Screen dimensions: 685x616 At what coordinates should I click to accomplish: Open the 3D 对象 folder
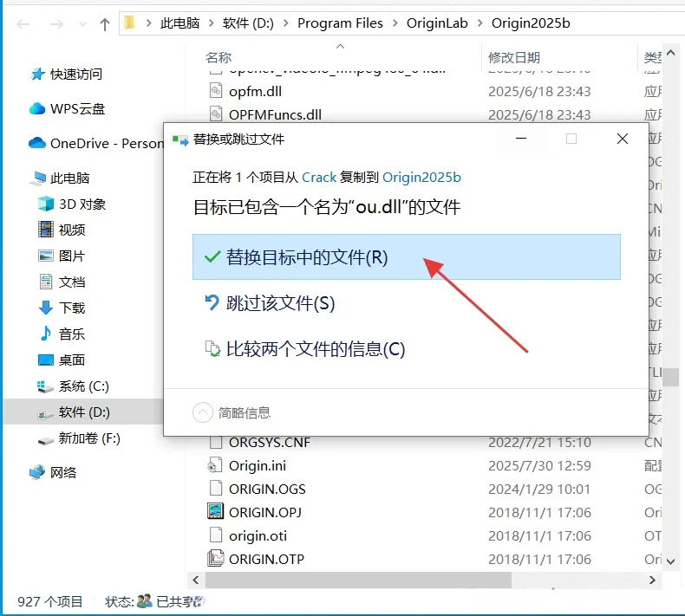tap(82, 204)
